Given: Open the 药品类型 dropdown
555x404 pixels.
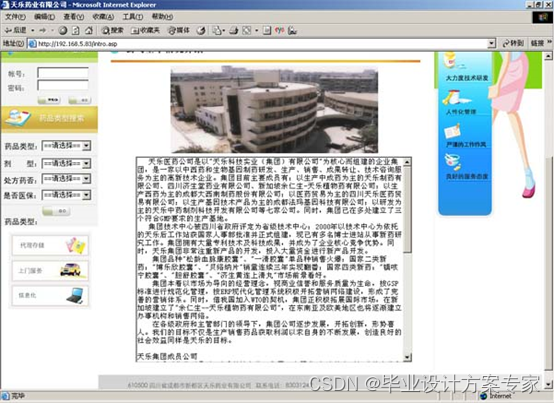Looking at the screenshot, I should point(66,146).
